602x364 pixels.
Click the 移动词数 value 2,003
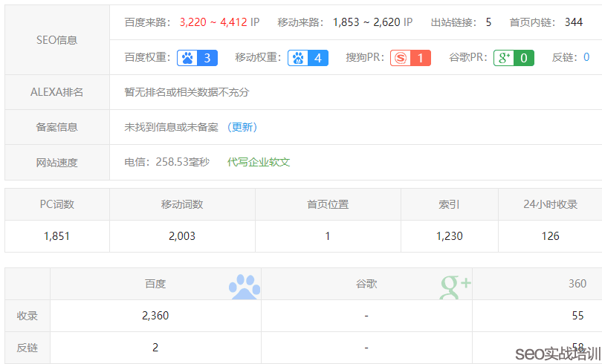click(182, 236)
